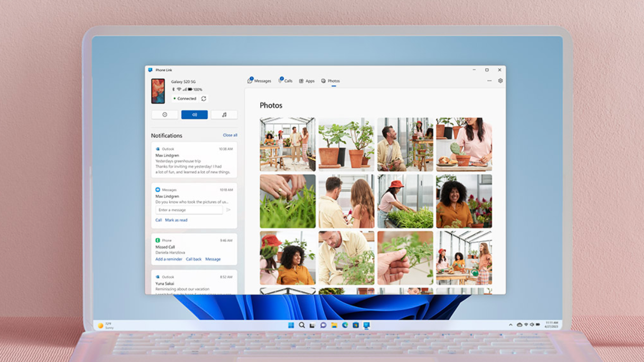The image size is (644, 362).
Task: Click the OneDrive cloud tray icon
Action: coord(519,325)
